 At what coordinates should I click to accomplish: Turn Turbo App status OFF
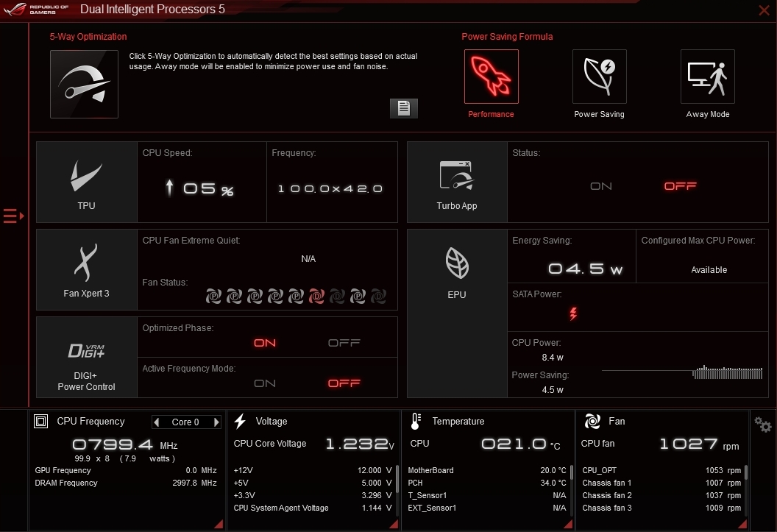[x=681, y=186]
